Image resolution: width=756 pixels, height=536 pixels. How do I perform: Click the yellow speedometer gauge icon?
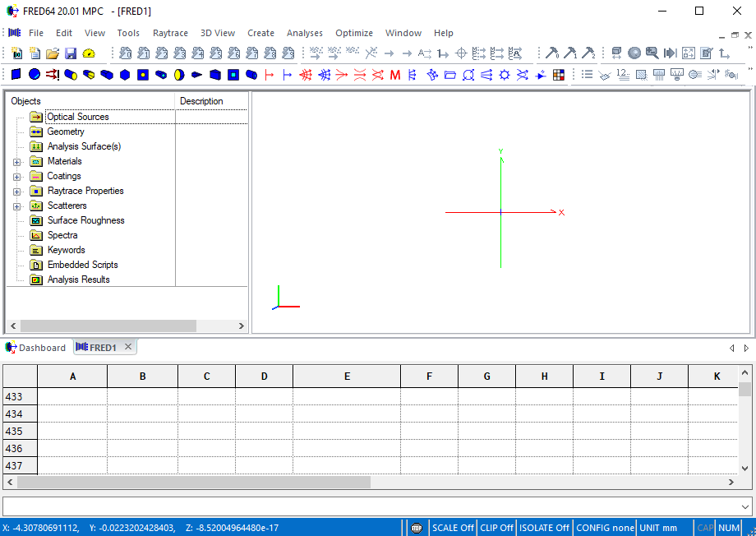pos(90,53)
